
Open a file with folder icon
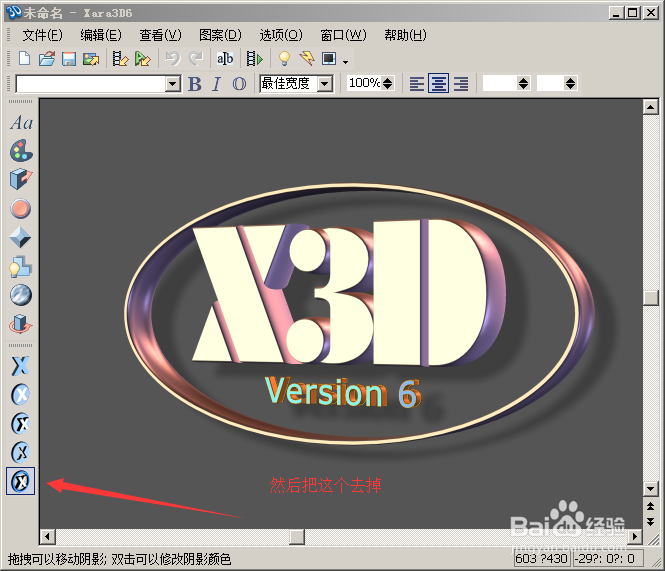[47, 58]
